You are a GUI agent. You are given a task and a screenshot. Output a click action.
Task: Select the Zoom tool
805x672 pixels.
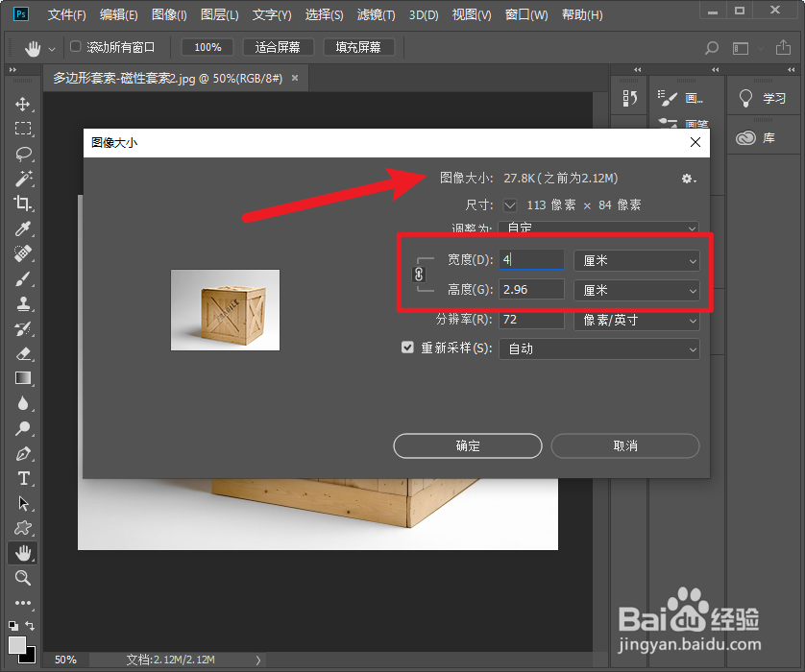tap(23, 578)
